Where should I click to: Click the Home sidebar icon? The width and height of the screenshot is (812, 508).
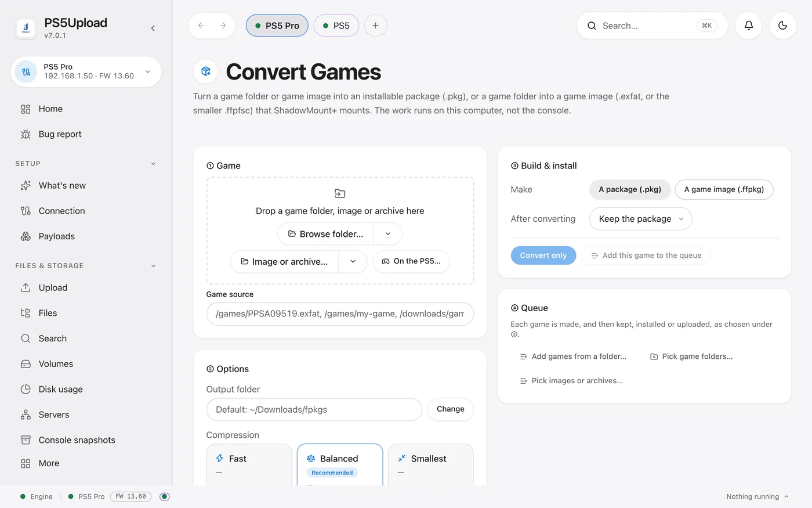(26, 109)
